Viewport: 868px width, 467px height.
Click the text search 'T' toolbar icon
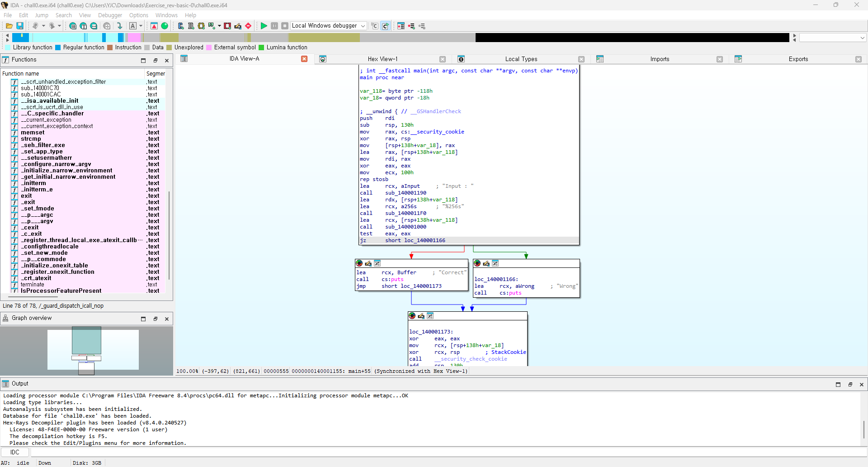[x=83, y=26]
